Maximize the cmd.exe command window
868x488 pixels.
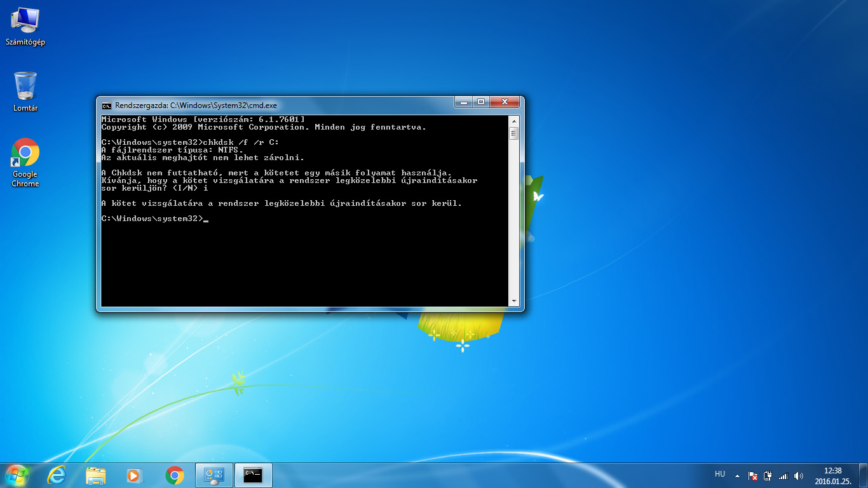coord(481,102)
